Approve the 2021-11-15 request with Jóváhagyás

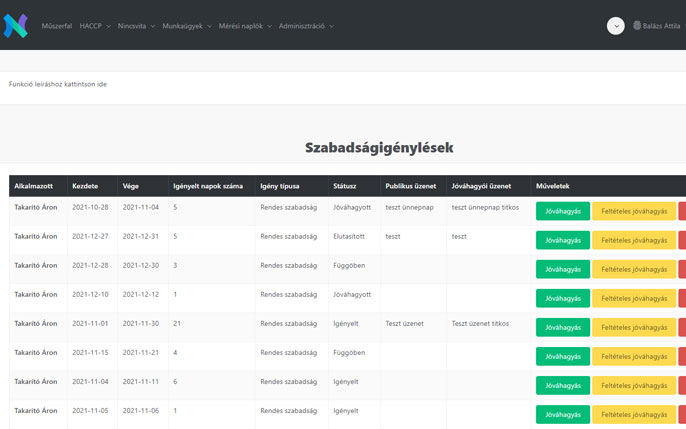pyautogui.click(x=562, y=356)
